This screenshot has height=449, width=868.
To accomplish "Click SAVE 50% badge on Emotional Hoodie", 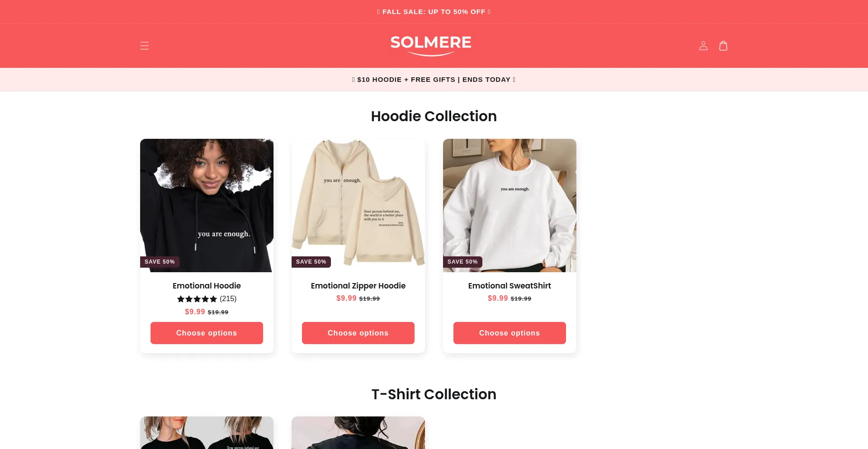I will (x=160, y=262).
